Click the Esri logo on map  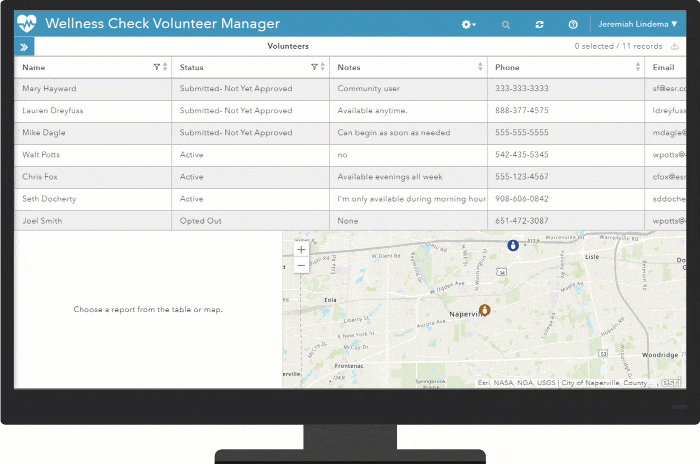pos(671,382)
